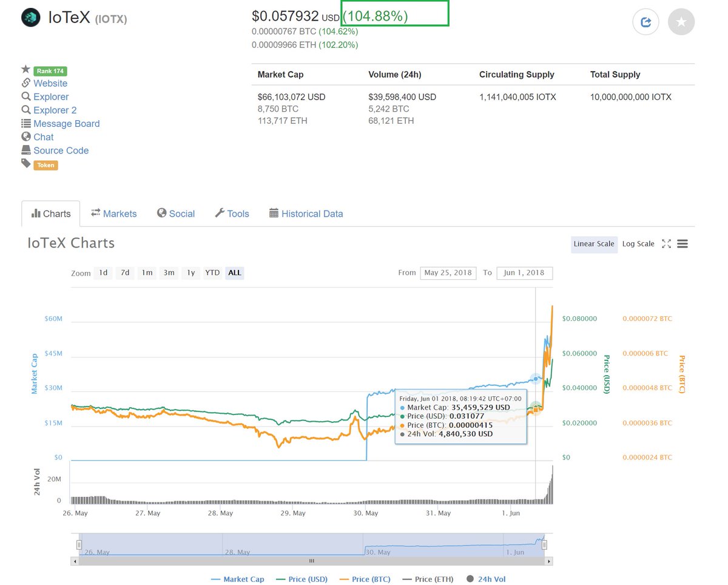Click the IoTeX Charts heading
Viewport: 728px width, 585px height.
click(71, 243)
